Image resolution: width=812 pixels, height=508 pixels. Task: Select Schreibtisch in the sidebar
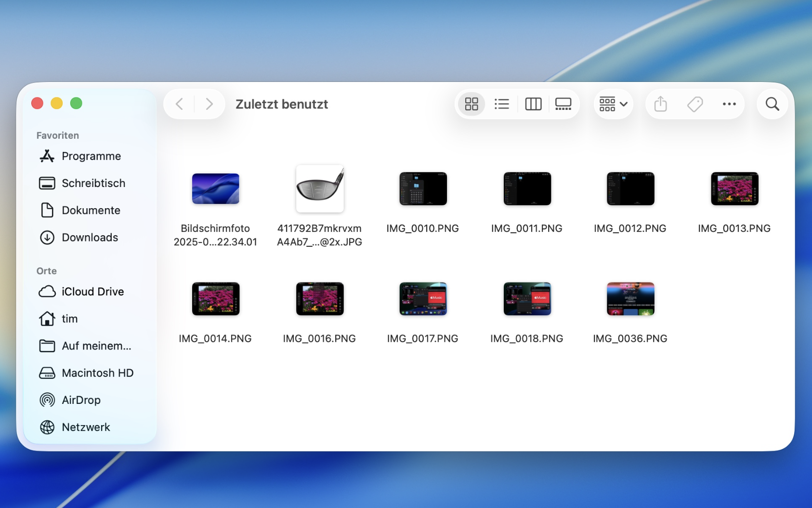[93, 183]
